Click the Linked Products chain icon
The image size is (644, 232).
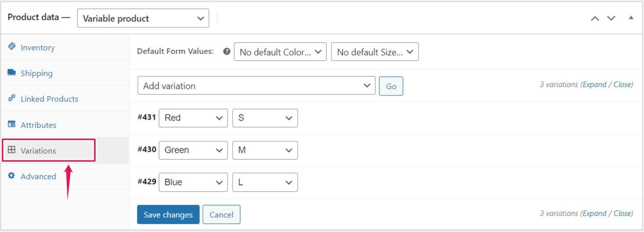12,98
